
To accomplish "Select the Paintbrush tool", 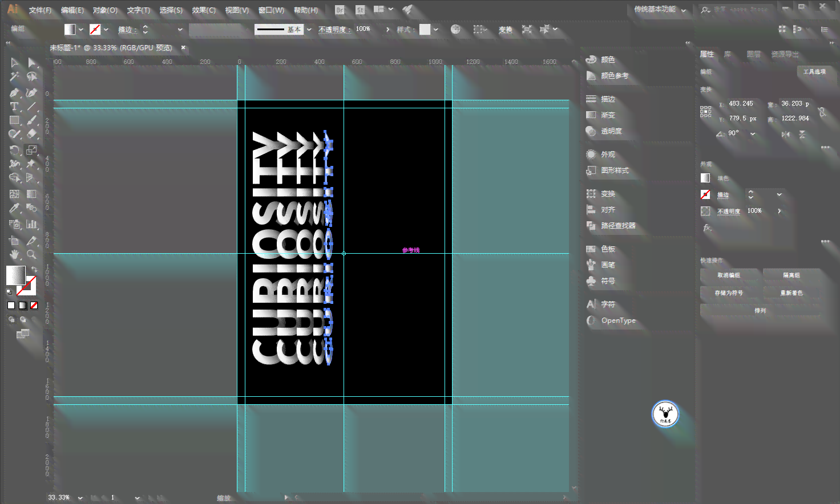I will click(x=31, y=120).
